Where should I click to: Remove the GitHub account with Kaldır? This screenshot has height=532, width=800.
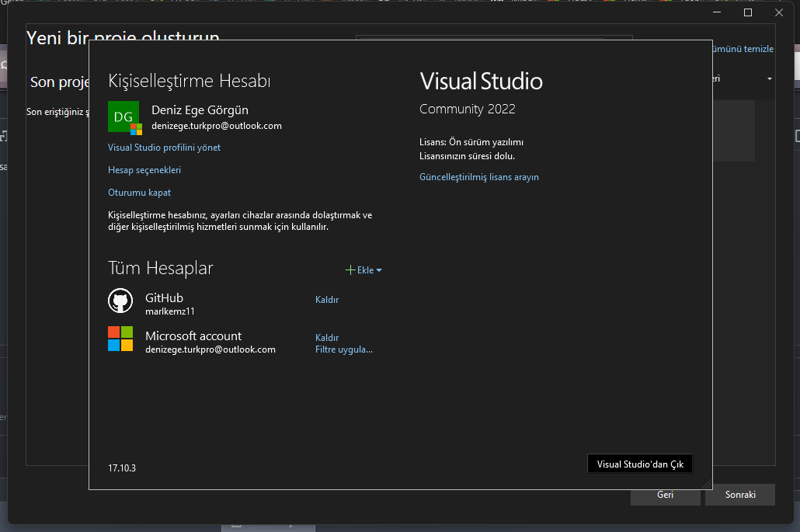click(x=326, y=300)
